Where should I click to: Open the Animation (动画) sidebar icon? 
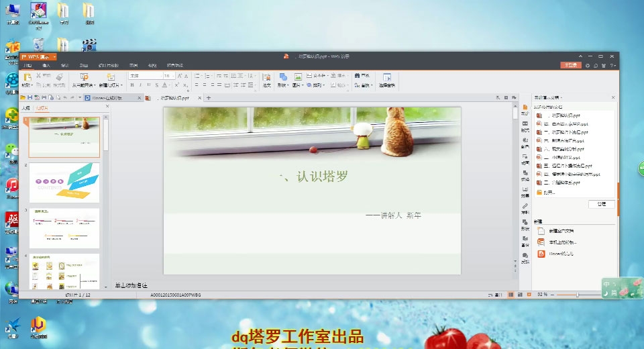click(525, 159)
